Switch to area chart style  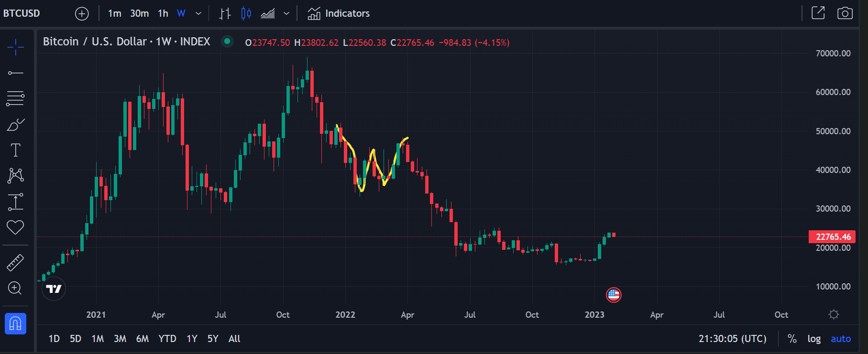[x=268, y=14]
